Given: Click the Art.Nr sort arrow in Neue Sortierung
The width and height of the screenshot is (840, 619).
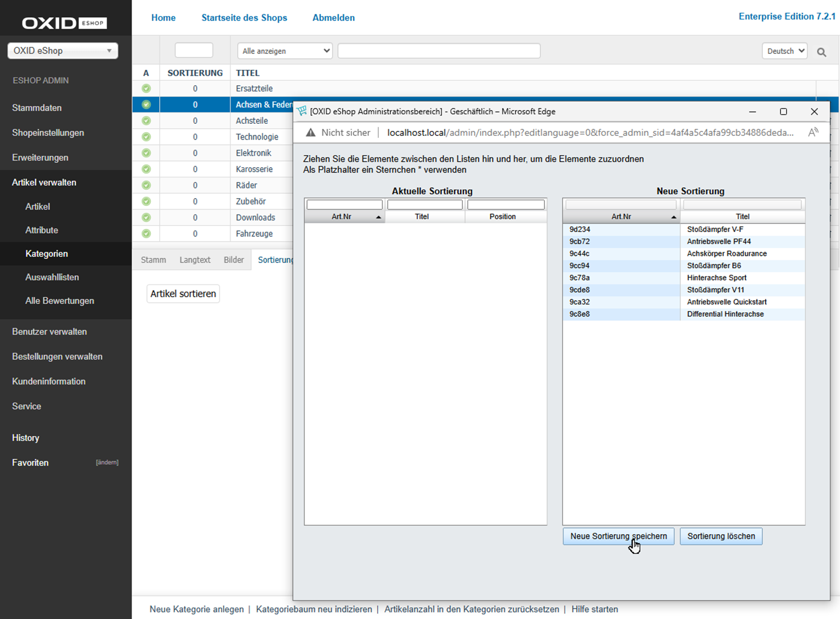Looking at the screenshot, I should point(674,217).
